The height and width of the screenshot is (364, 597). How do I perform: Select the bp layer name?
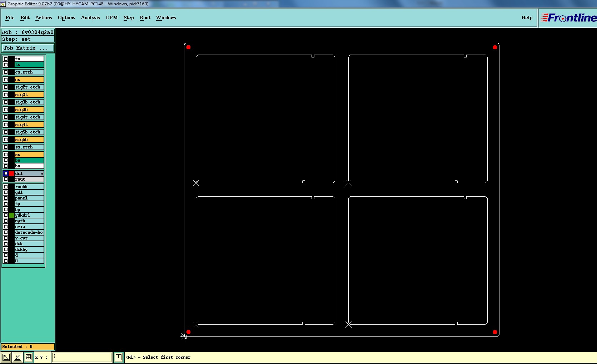29,209
